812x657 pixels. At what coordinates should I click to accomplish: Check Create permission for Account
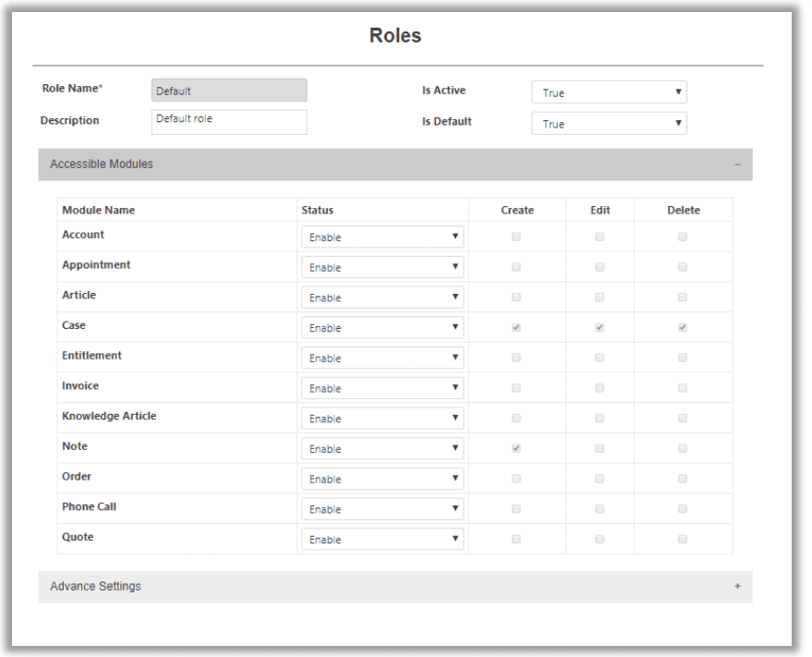coord(516,237)
